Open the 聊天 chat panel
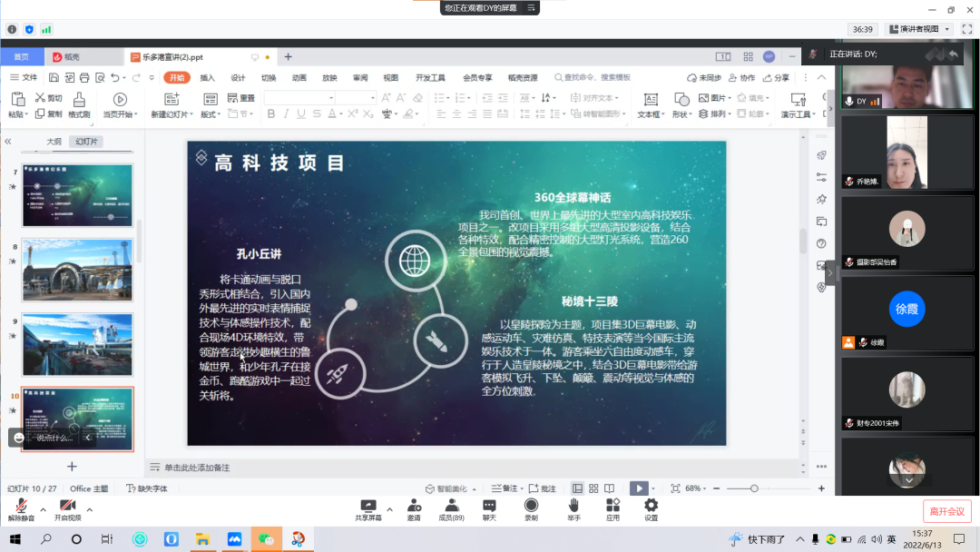Screen dimensions: 980x552 coord(489,507)
